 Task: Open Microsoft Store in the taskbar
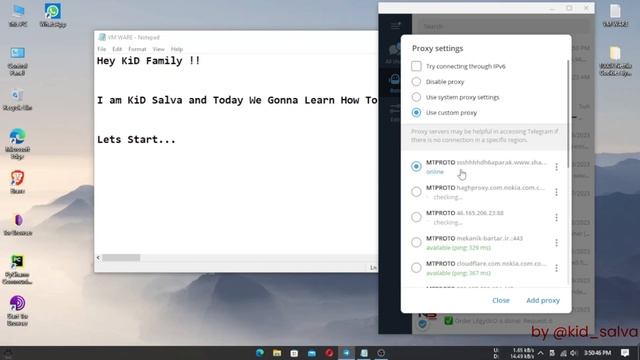[294, 353]
